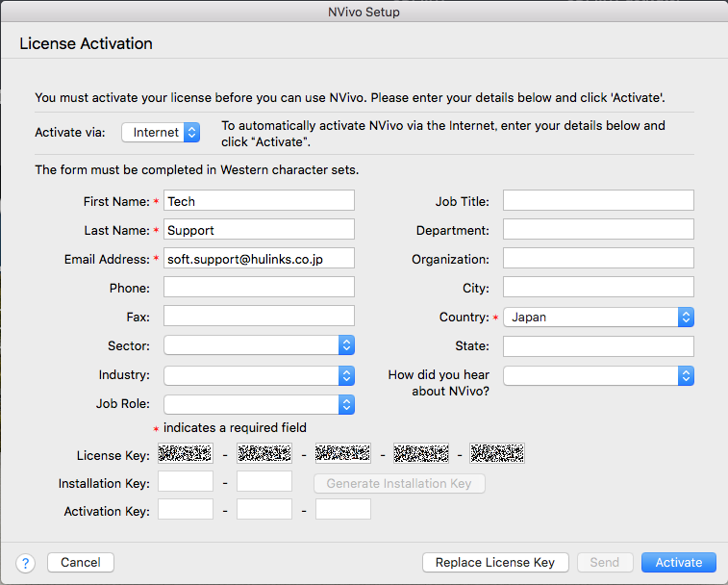The width and height of the screenshot is (728, 585).
Task: Open the Country dropdown showing Japan
Action: 598,317
